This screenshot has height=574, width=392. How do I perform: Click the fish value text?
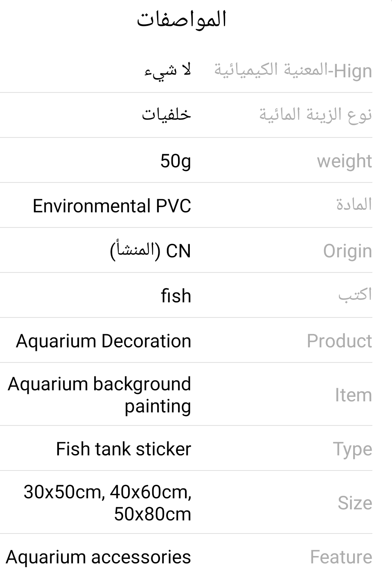176,296
